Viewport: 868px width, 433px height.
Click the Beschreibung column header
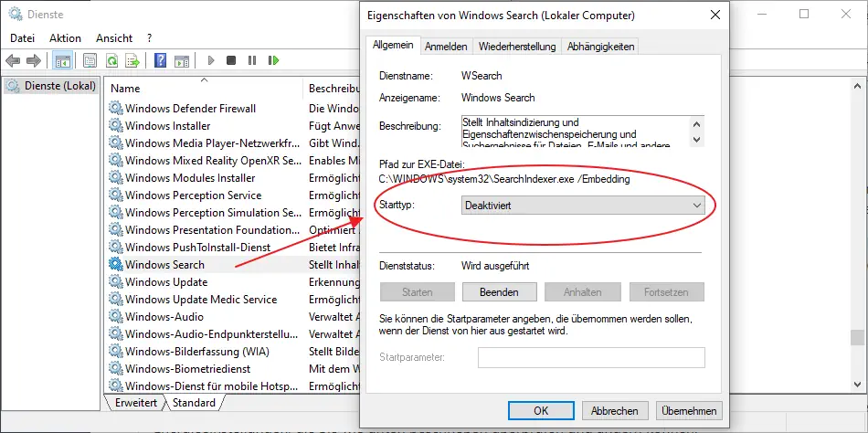[x=333, y=88]
